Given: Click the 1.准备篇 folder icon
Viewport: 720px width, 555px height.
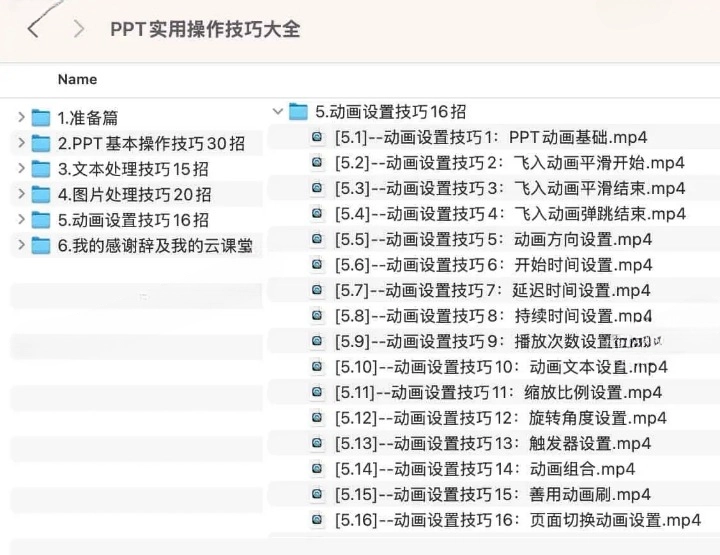Looking at the screenshot, I should pyautogui.click(x=41, y=118).
